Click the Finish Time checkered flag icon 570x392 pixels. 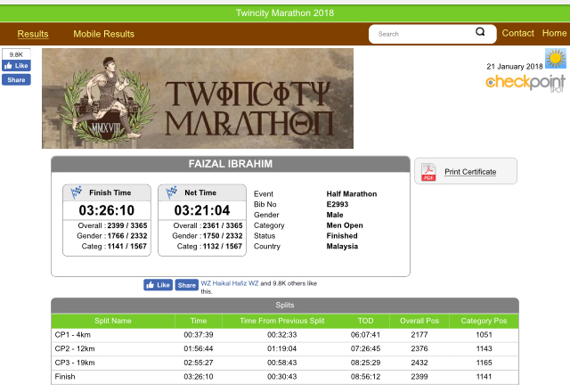76,192
